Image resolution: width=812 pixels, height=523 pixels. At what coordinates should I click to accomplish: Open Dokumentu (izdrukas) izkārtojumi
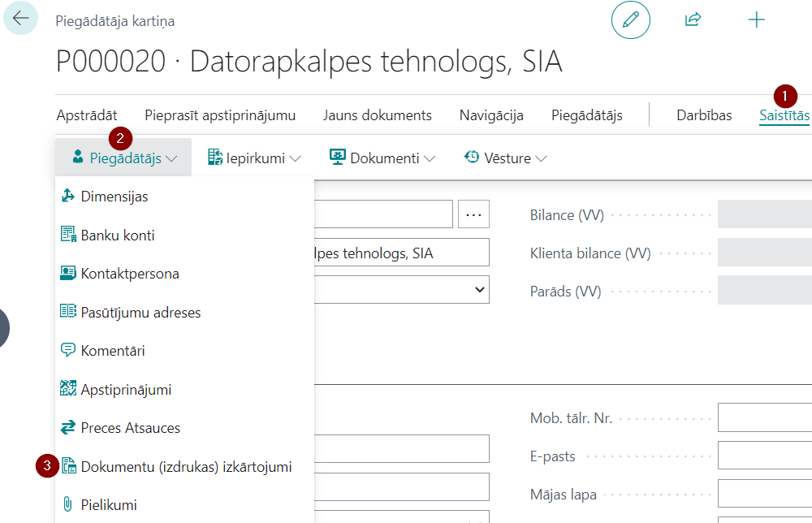click(x=184, y=466)
